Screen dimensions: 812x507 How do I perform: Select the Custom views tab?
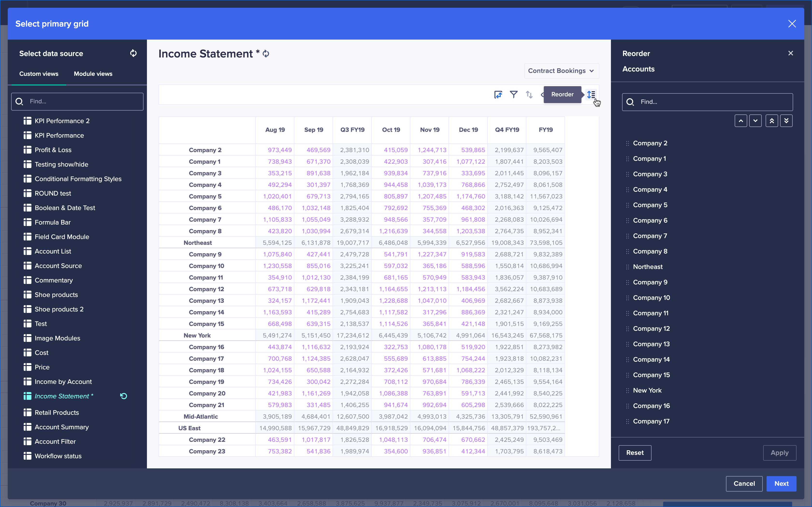39,74
